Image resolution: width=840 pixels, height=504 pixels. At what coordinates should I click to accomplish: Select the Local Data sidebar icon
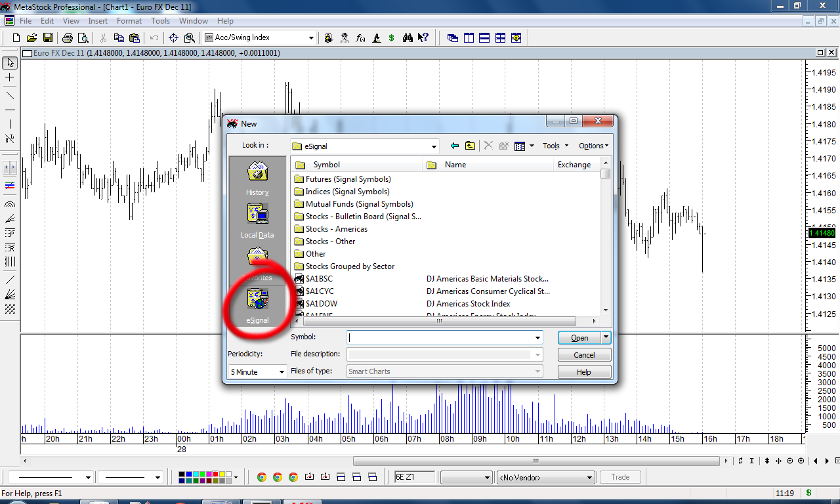point(257,219)
